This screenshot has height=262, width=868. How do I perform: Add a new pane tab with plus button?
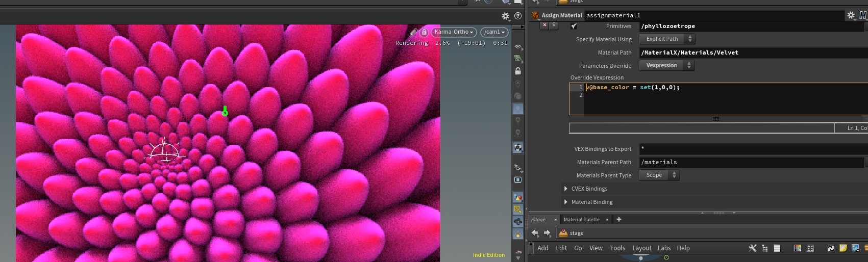coord(619,220)
